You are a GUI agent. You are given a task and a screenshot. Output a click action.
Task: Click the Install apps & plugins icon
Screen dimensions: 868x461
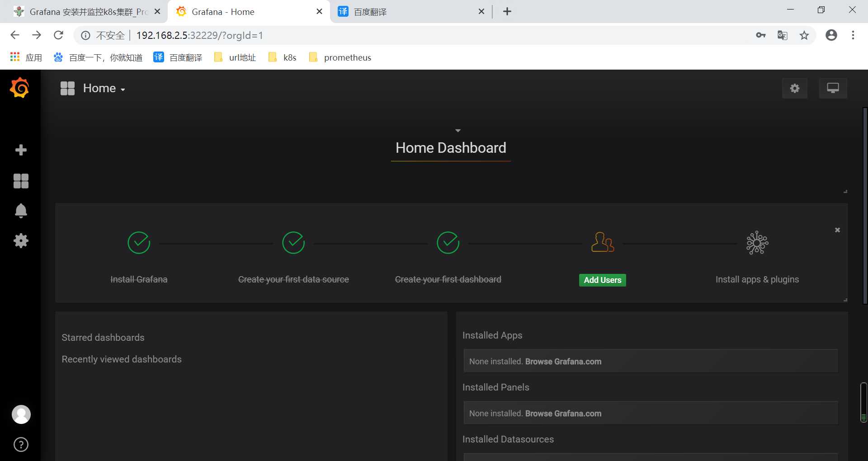point(757,243)
